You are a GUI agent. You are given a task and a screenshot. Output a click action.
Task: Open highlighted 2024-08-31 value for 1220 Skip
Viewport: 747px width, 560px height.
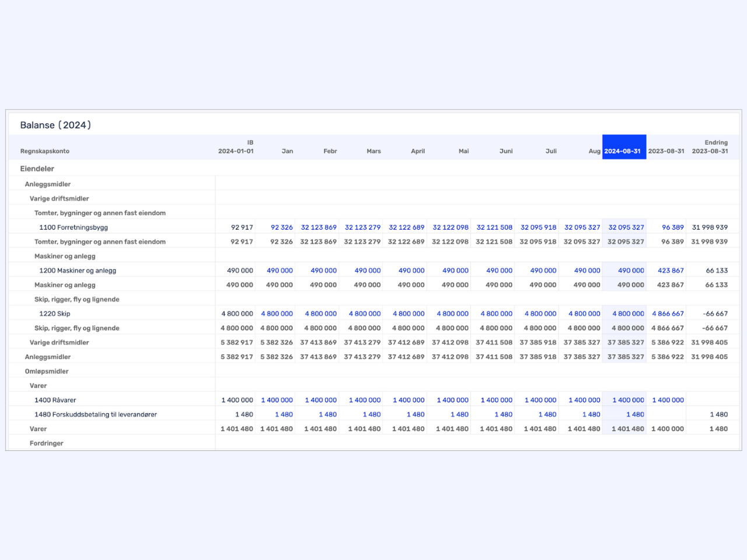coord(629,314)
